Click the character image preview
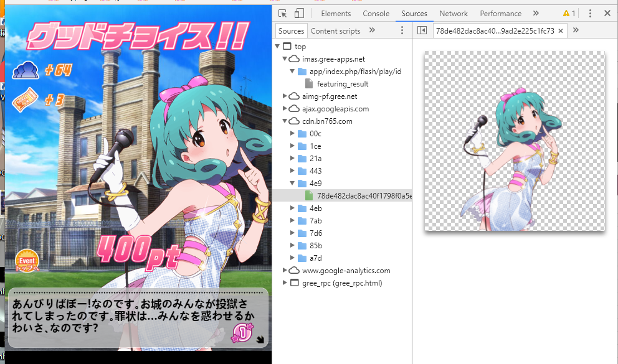 (515, 141)
